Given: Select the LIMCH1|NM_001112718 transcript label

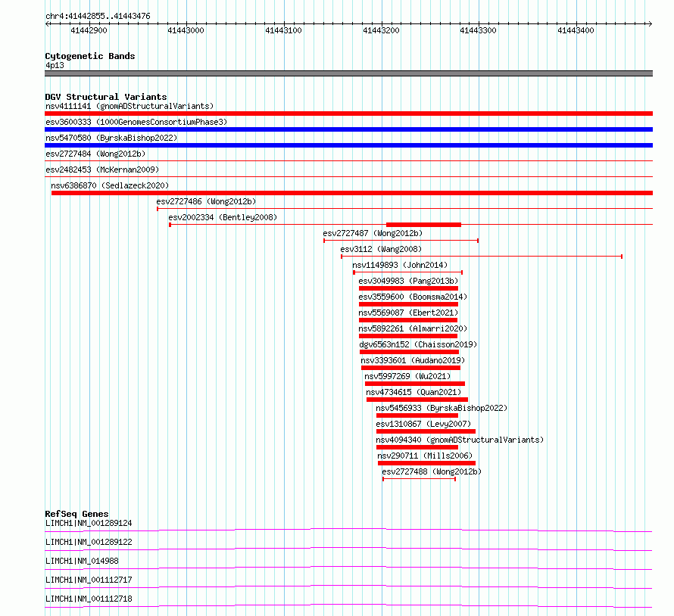Looking at the screenshot, I should 89,599.
